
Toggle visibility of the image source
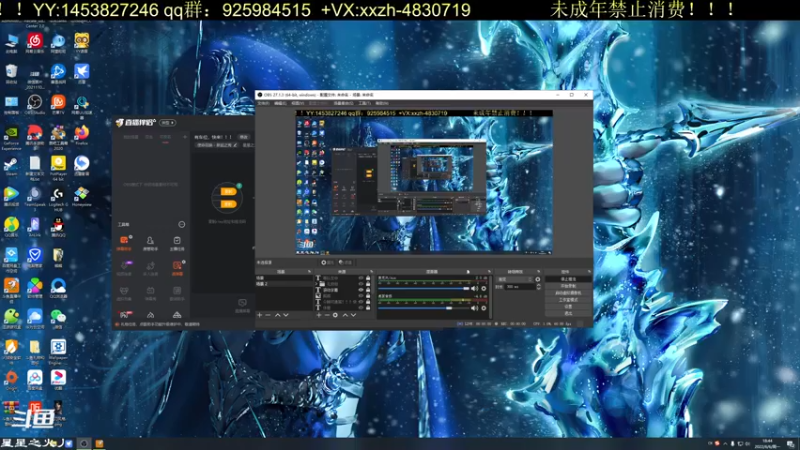point(361,295)
